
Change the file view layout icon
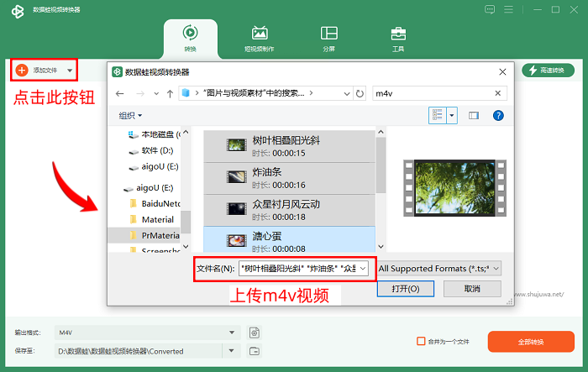(x=438, y=116)
